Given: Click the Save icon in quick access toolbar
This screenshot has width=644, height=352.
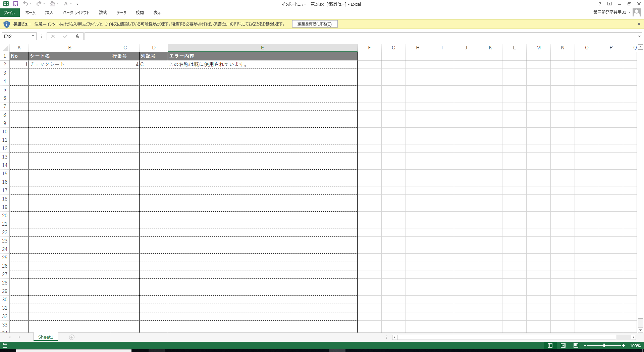Looking at the screenshot, I should pos(16,4).
